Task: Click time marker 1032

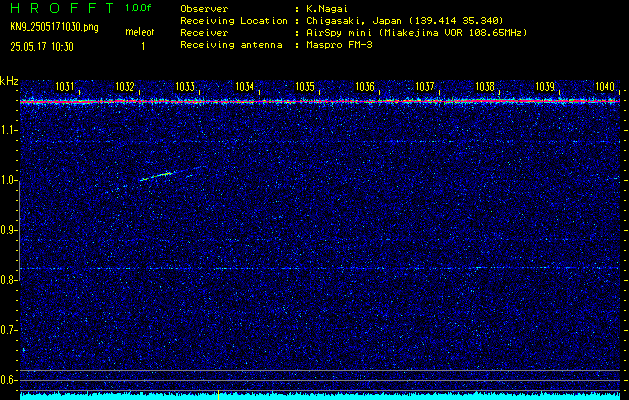Action: (x=125, y=86)
